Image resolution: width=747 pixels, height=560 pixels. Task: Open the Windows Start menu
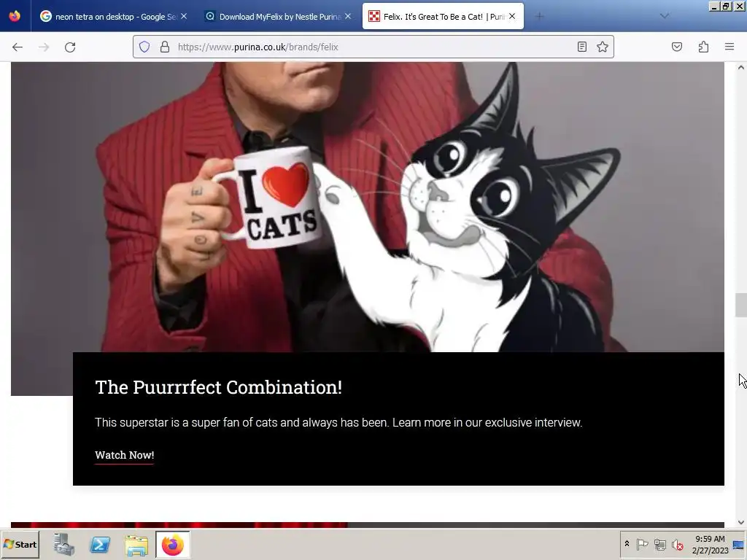click(20, 544)
